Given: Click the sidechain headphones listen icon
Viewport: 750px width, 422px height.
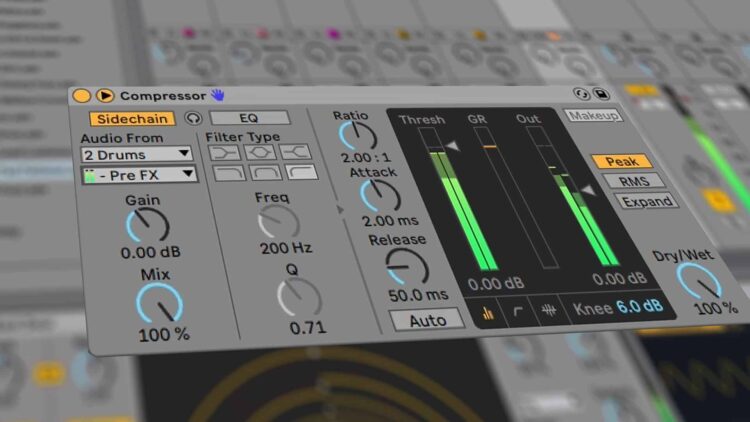Looking at the screenshot, I should coord(194,118).
